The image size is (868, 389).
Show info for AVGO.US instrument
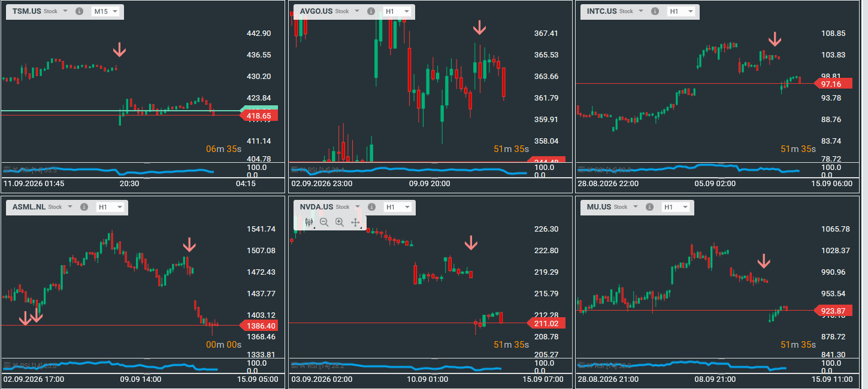pos(371,11)
